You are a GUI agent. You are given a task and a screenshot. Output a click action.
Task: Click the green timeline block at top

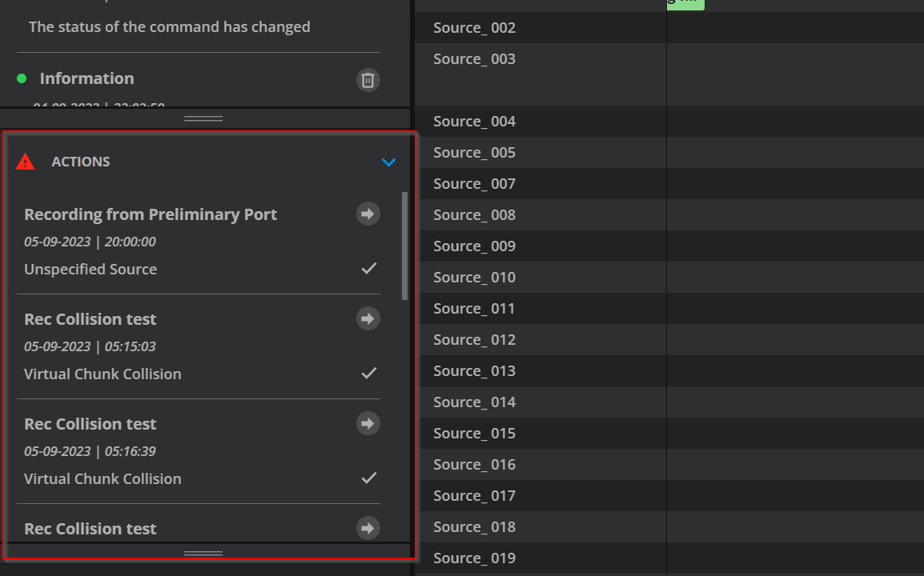[x=685, y=3]
